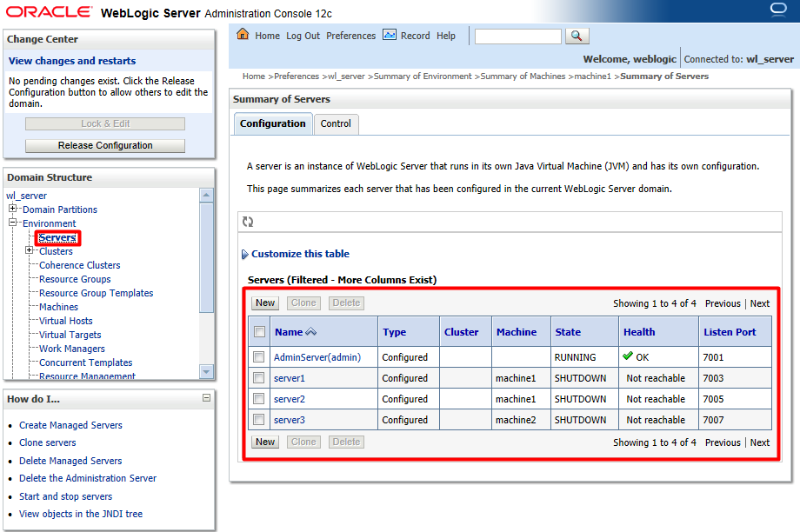Expand the Domain Partitions tree node
The width and height of the screenshot is (800, 532).
pos(13,209)
